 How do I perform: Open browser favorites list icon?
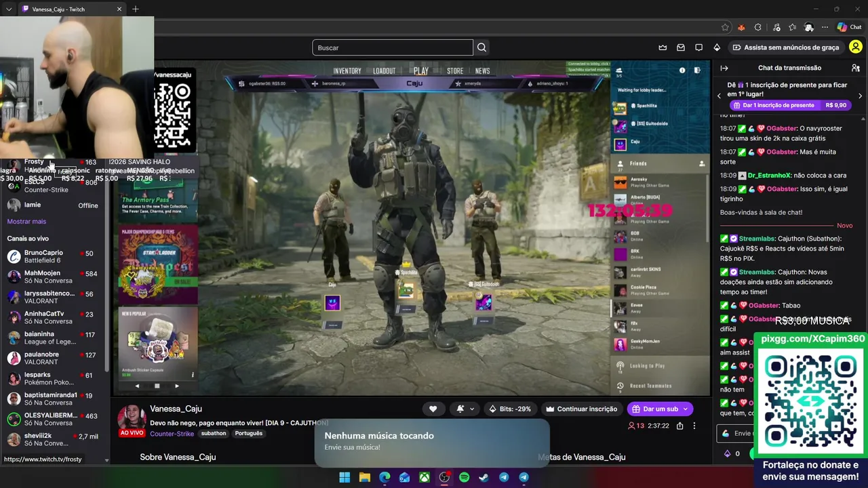click(792, 27)
